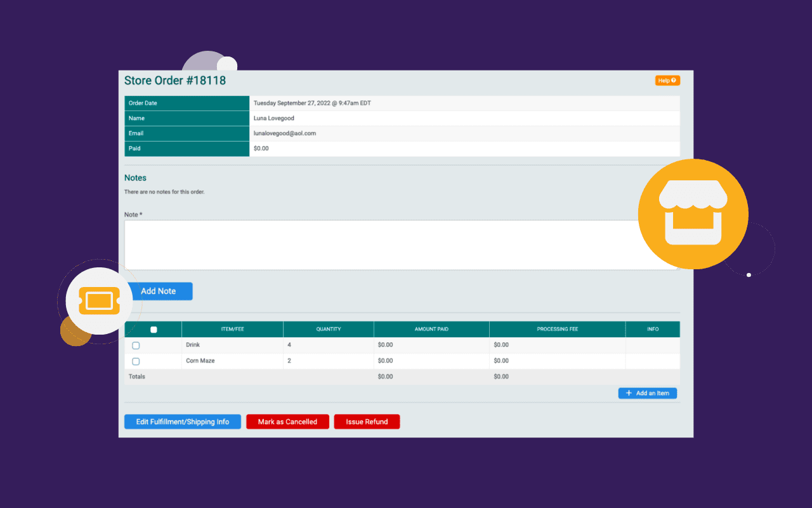Viewport: 812px width, 508px height.
Task: Click the Add Note button
Action: point(160,291)
